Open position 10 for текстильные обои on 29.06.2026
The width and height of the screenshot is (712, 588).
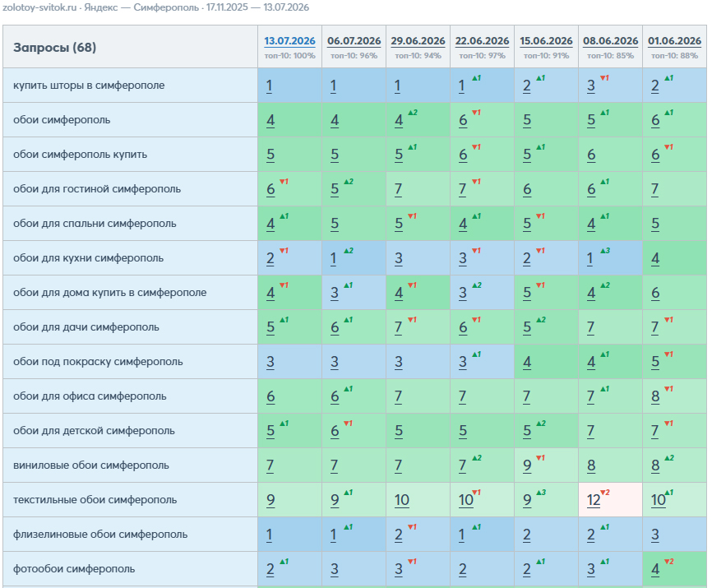click(x=402, y=500)
